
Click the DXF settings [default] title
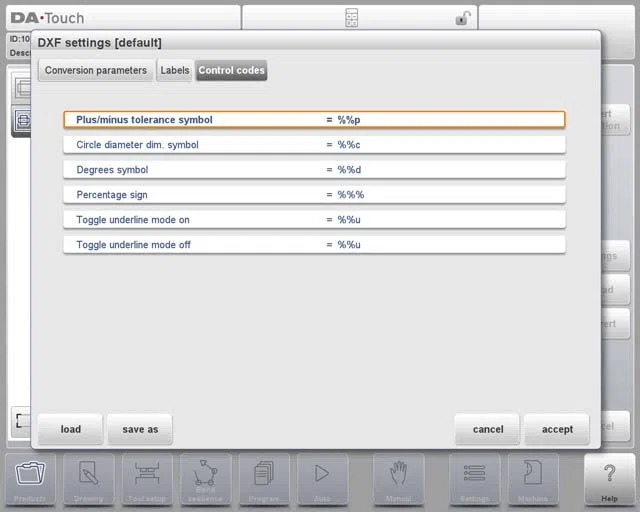[x=100, y=43]
